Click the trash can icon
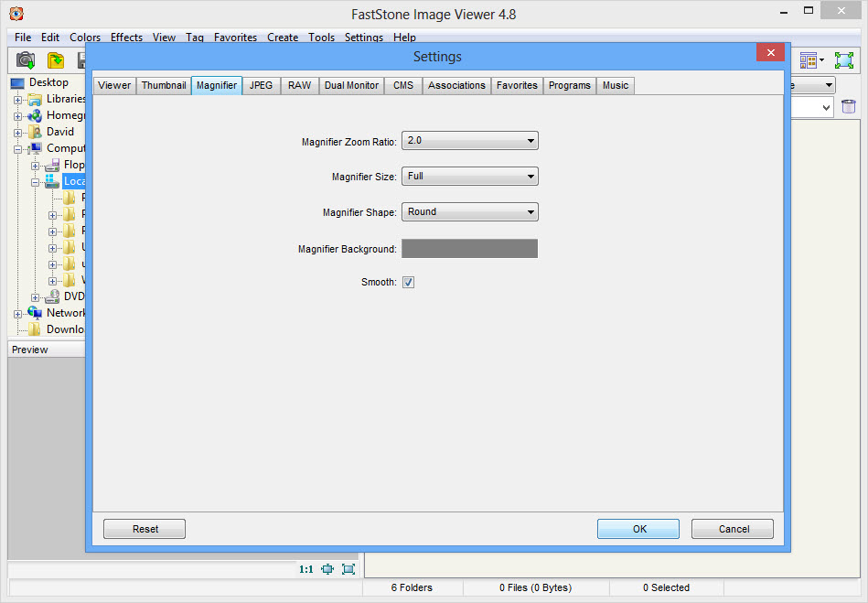 849,106
